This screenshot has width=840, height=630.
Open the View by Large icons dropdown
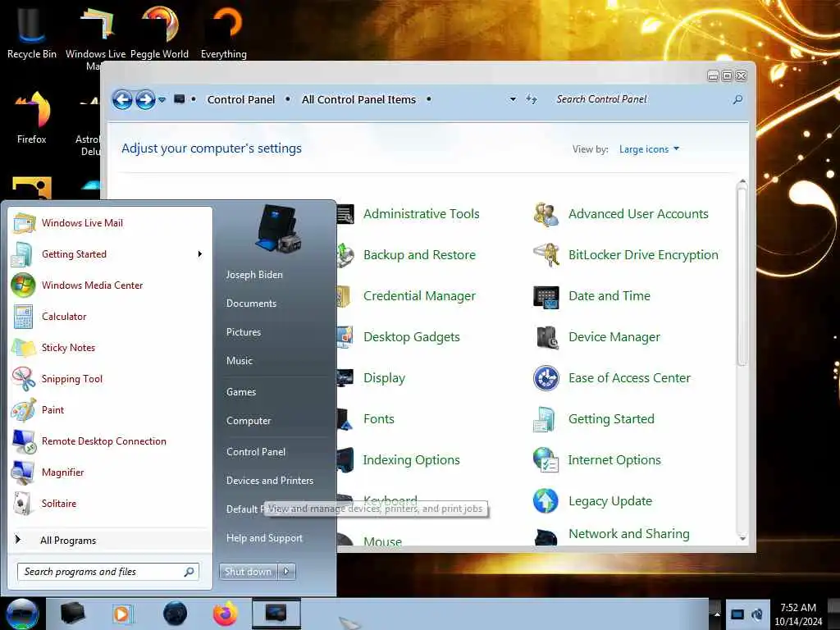coord(650,149)
